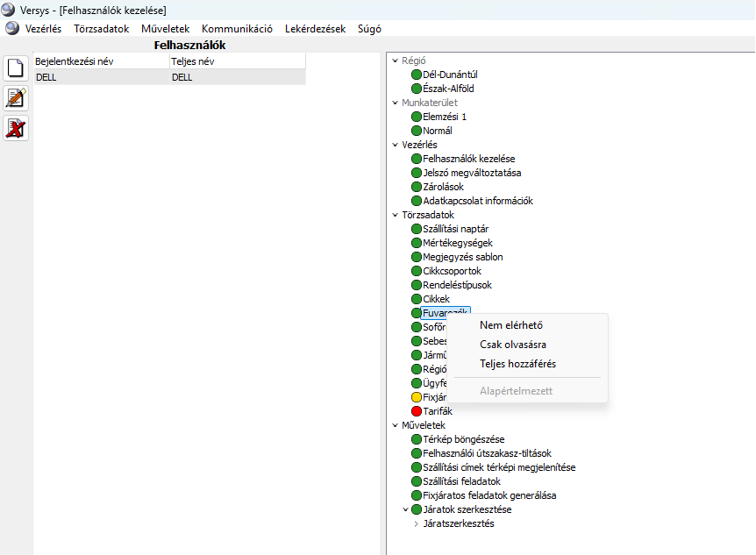Click the new user document icon
Viewport: 756px width, 555px height.
click(x=16, y=68)
